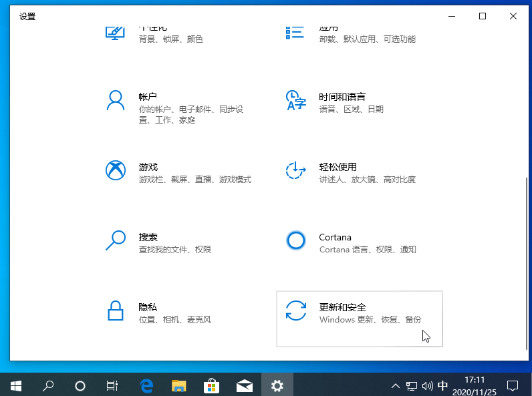Select the 轻松使用 accessibility icon
The width and height of the screenshot is (532, 396).
click(x=295, y=170)
